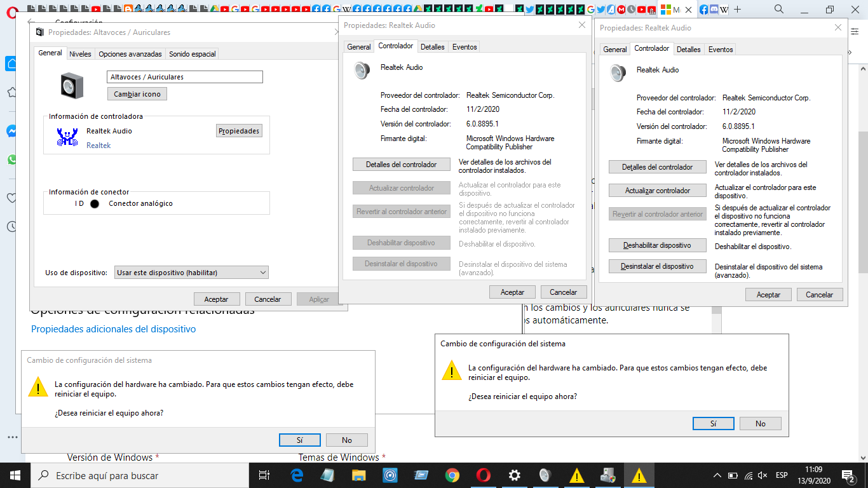
Task: Click Cancelar in right Realtek dialog
Action: (x=820, y=295)
